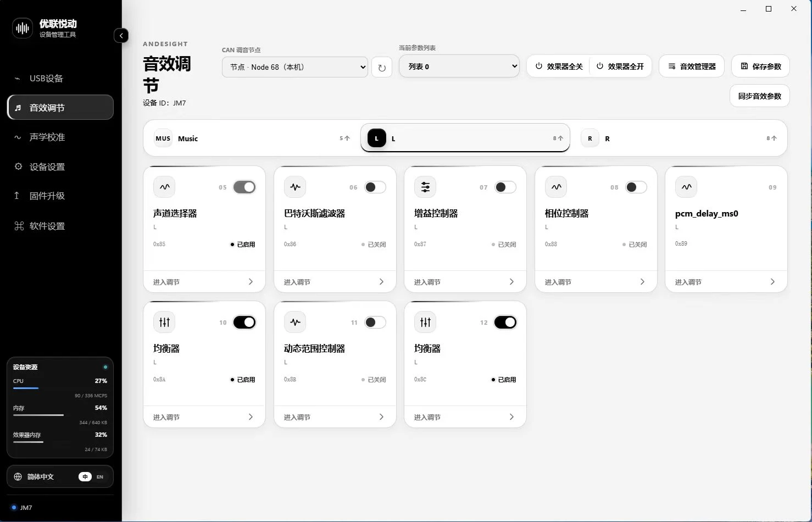
Task: Click 保存参数 button
Action: click(761, 66)
